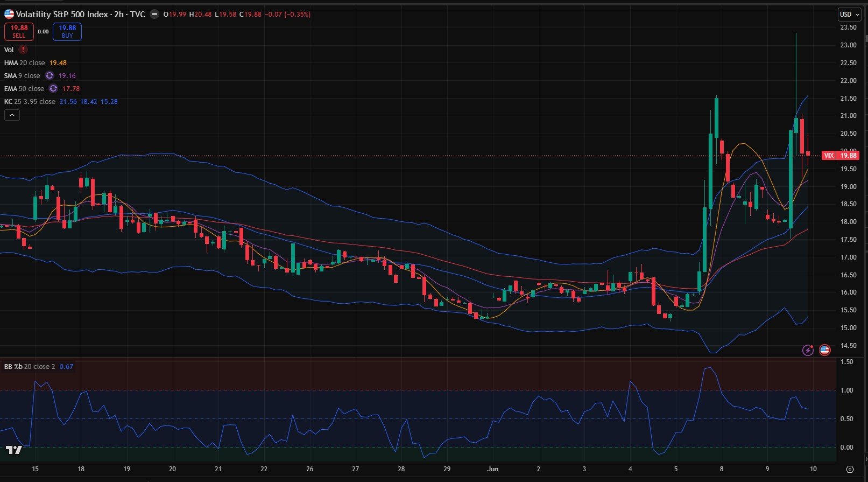Click the US flag logo beside the symbol title
The width and height of the screenshot is (868, 482).
click(x=9, y=14)
